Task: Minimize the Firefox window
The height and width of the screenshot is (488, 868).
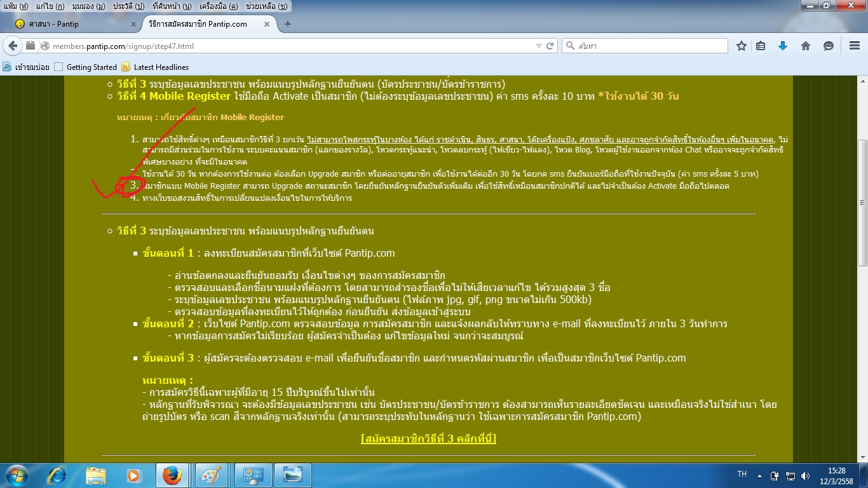Action: (x=811, y=6)
